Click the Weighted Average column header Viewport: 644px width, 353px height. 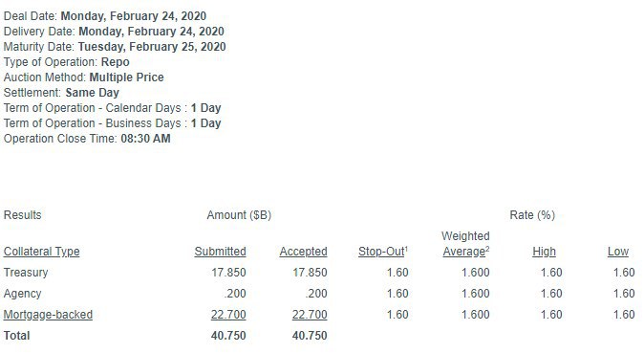(465, 244)
